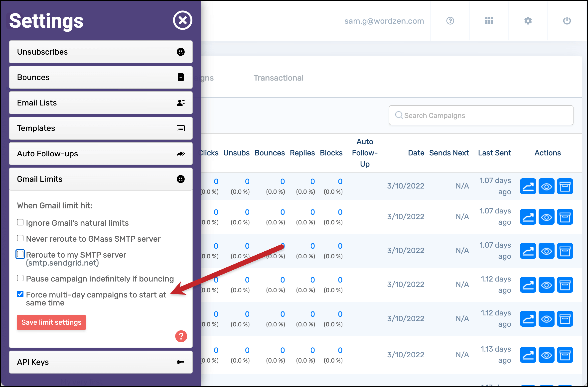Click the Email Lists contacts icon
The height and width of the screenshot is (387, 588).
[x=181, y=103]
